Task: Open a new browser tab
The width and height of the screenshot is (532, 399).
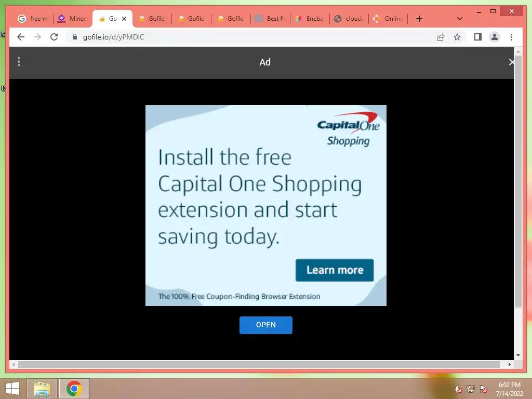Action: coord(419,19)
